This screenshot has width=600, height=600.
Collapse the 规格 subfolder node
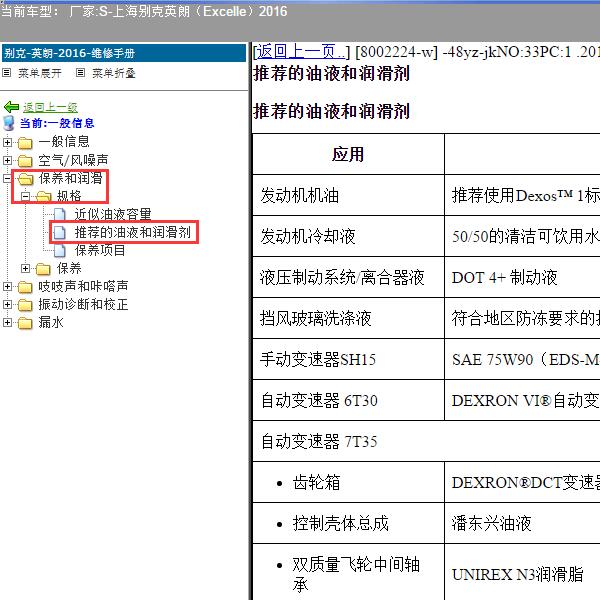(25, 196)
